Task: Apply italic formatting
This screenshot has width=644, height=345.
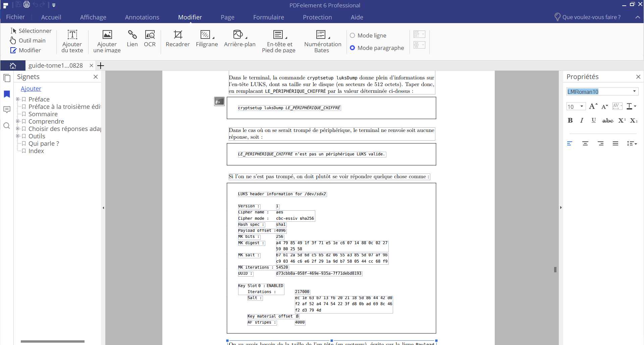Action: [582, 120]
